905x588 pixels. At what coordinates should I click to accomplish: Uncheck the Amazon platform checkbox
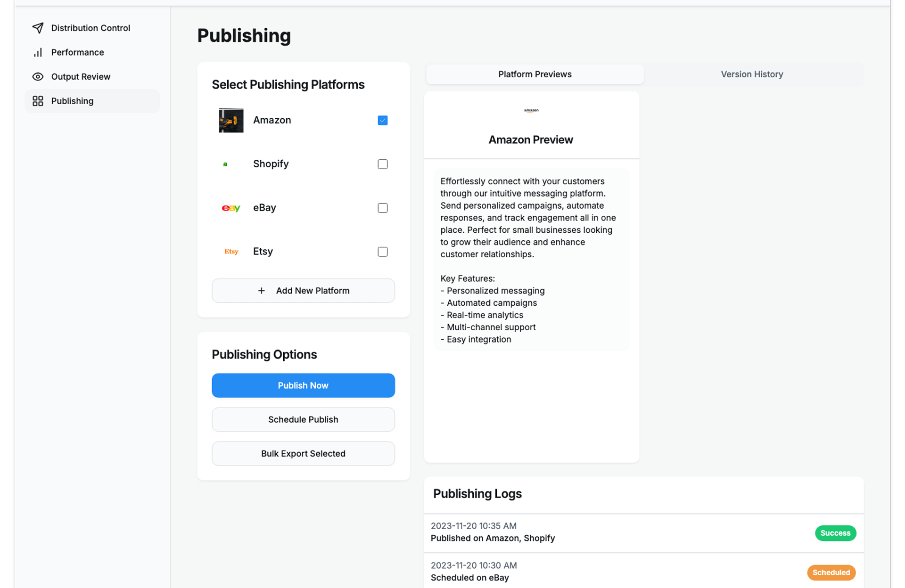point(382,121)
